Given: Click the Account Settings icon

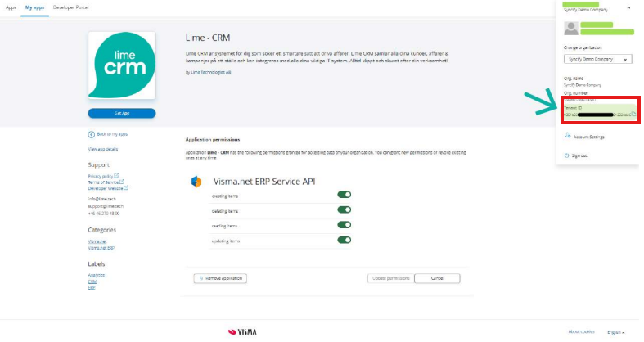Looking at the screenshot, I should pyautogui.click(x=568, y=136).
